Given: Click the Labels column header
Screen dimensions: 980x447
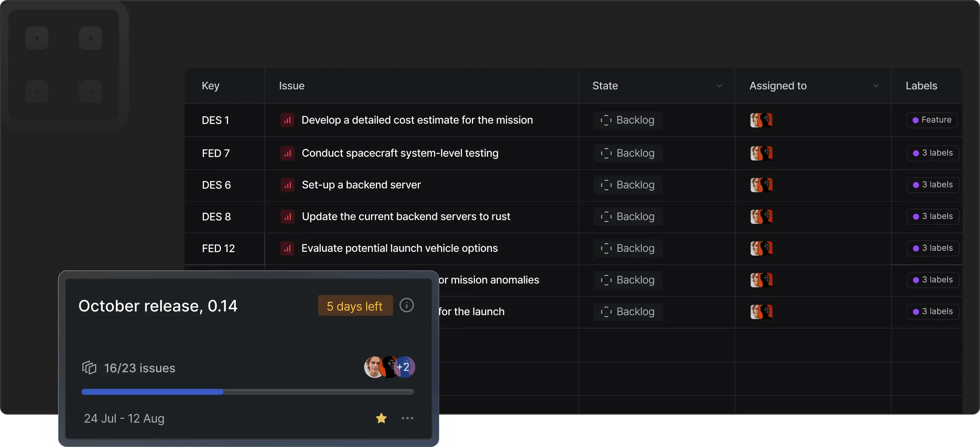Looking at the screenshot, I should 921,86.
